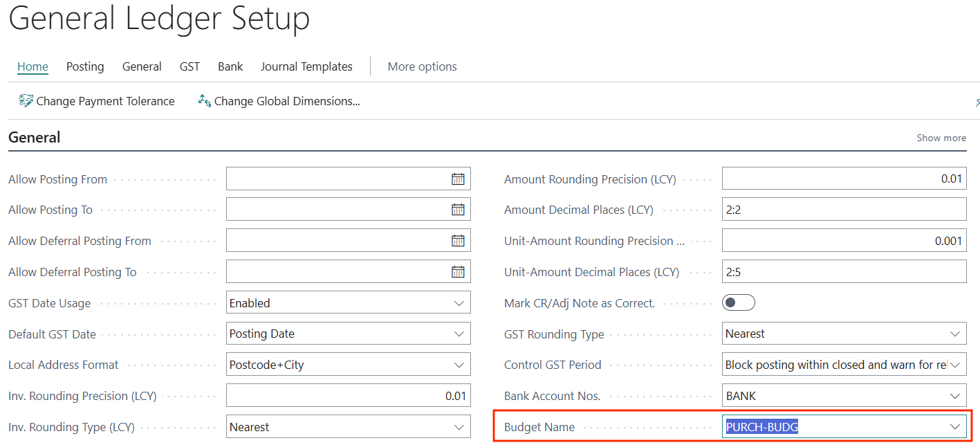The height and width of the screenshot is (445, 980).
Task: Open calendar for Allow Deferral Posting From
Action: click(458, 241)
